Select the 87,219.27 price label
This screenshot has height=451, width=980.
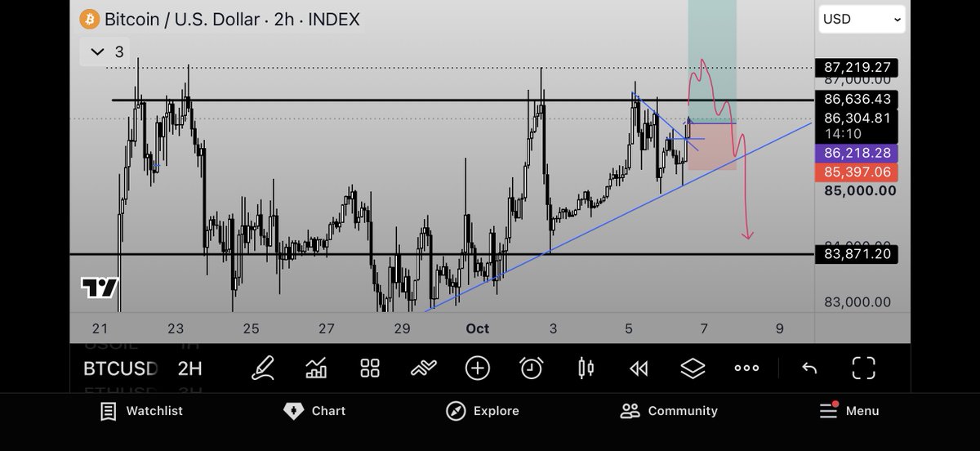coord(856,67)
